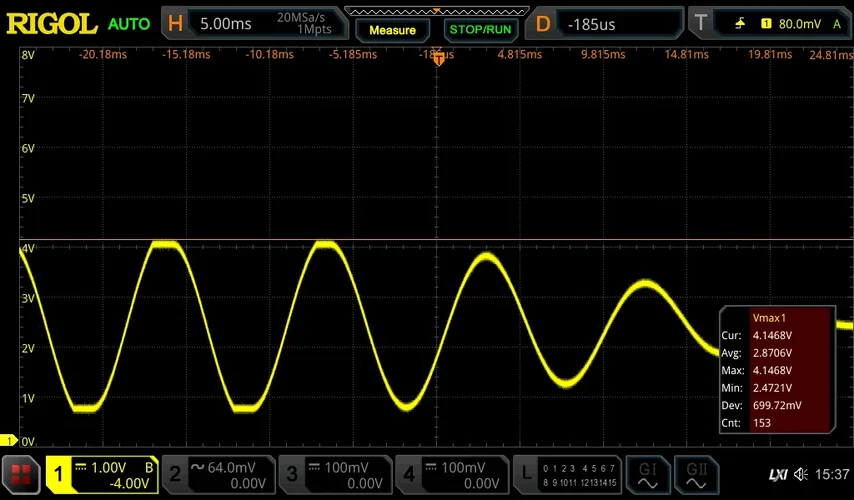854x500 pixels.
Task: Toggle the speaker sound icon
Action: [x=801, y=474]
